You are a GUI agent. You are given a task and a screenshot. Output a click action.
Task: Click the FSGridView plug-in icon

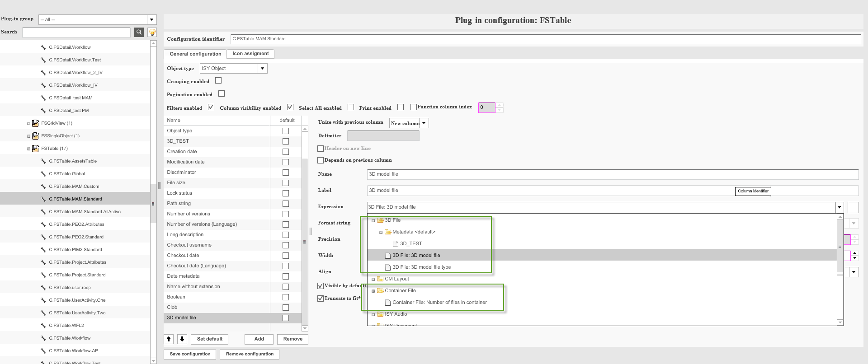point(35,123)
